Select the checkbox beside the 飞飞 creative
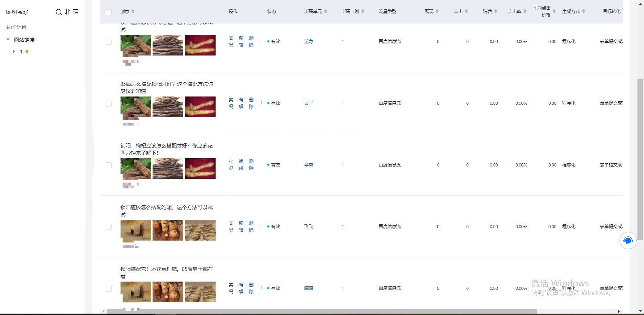644x315 pixels. tap(109, 227)
